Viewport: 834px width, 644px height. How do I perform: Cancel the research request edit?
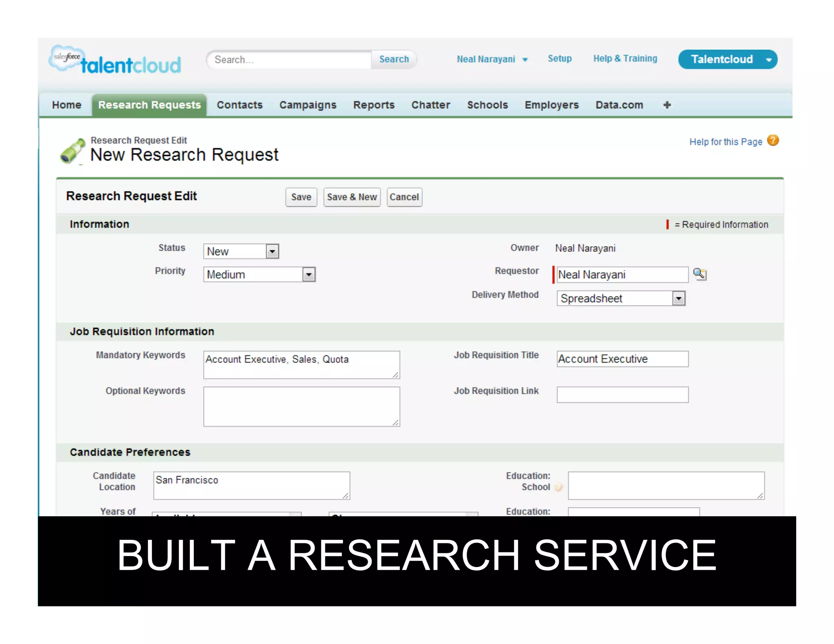point(404,197)
